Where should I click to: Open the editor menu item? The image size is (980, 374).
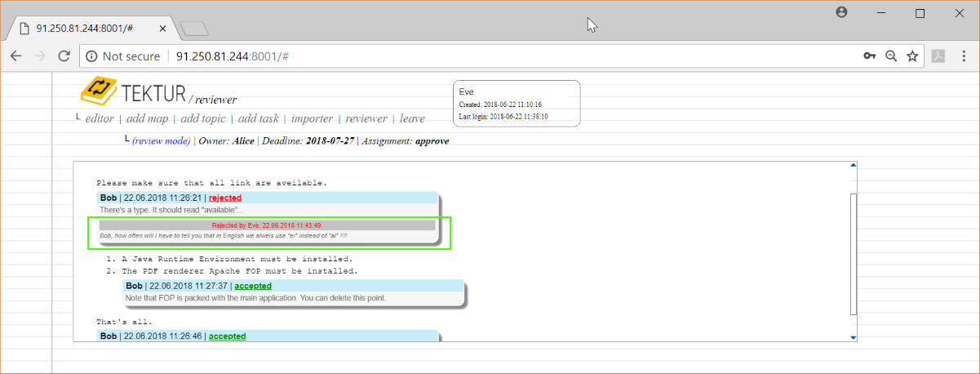pos(100,119)
